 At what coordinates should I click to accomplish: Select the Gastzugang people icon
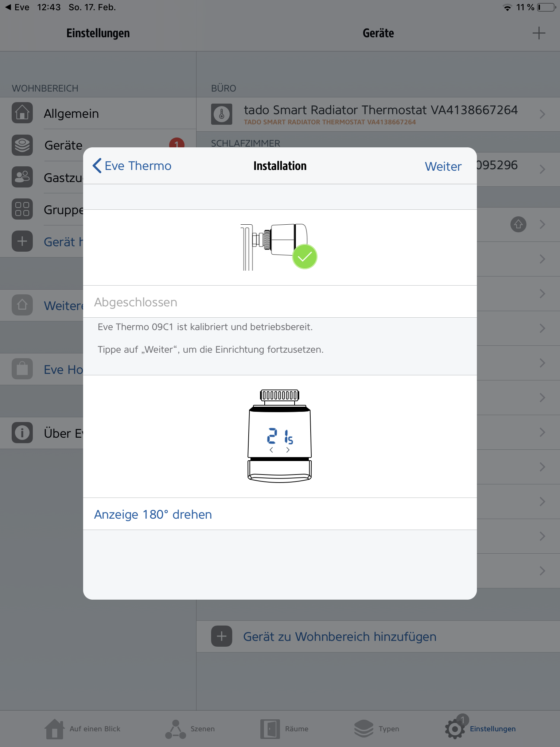click(x=22, y=177)
